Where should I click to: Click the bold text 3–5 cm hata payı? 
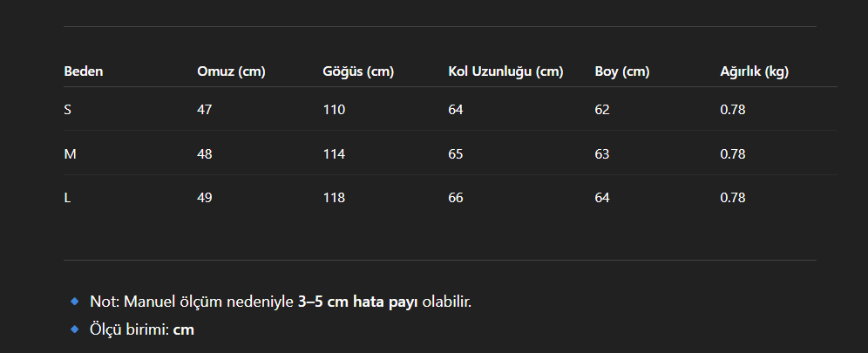358,302
